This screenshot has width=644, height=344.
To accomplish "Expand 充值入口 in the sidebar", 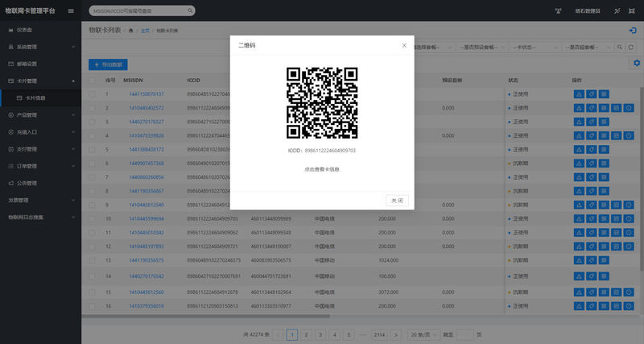I will pyautogui.click(x=41, y=132).
